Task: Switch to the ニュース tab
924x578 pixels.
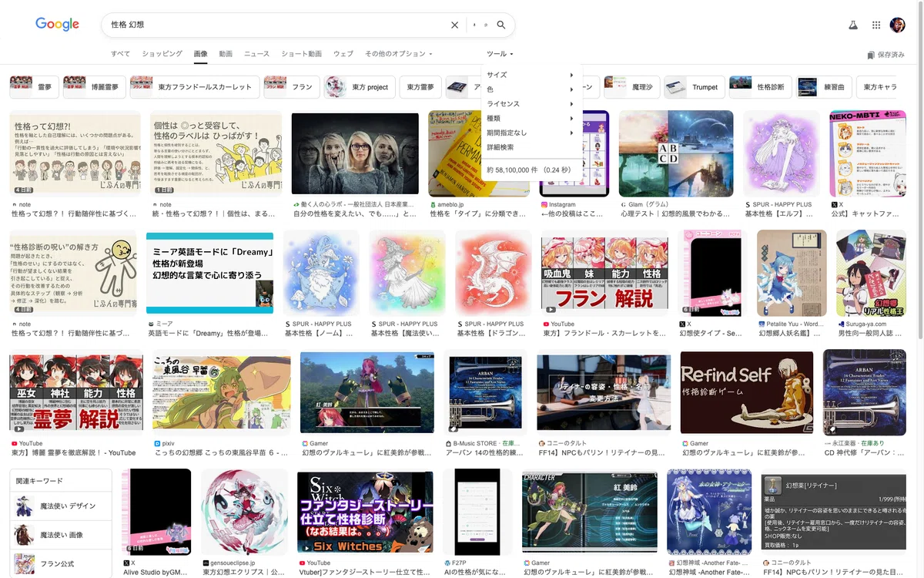Action: [256, 54]
